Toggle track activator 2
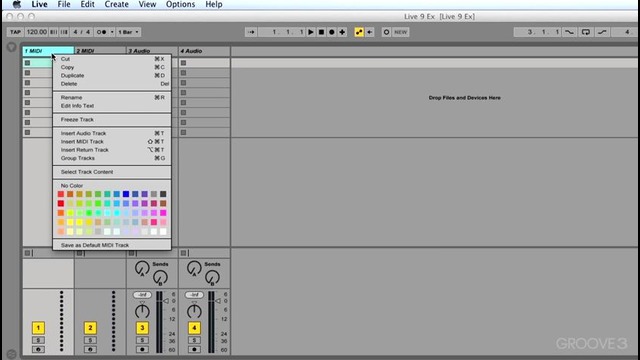 90,328
